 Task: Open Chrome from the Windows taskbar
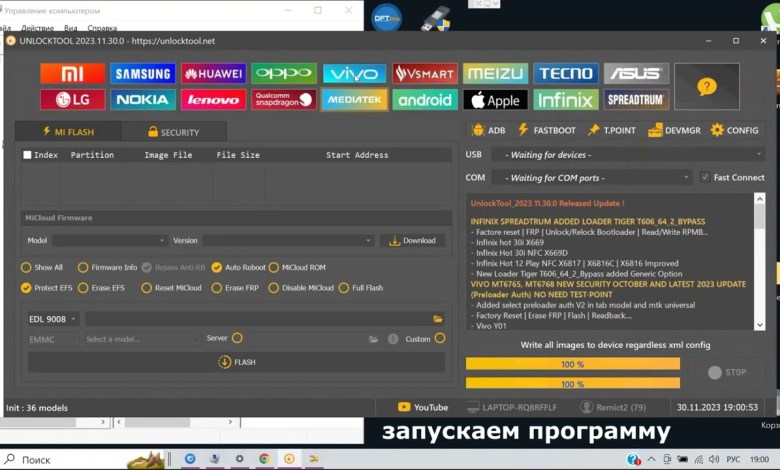point(264,459)
